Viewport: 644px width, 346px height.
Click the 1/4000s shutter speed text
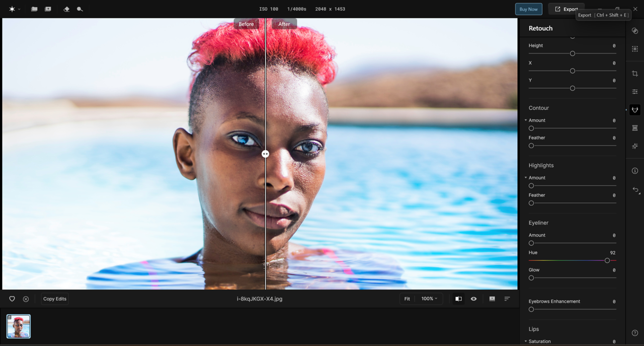pos(296,9)
